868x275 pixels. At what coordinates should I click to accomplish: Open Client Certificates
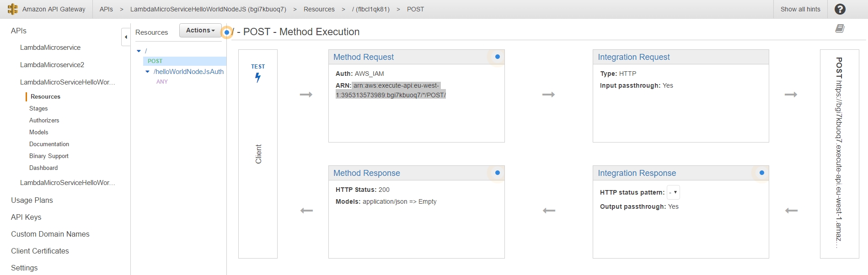(40, 251)
